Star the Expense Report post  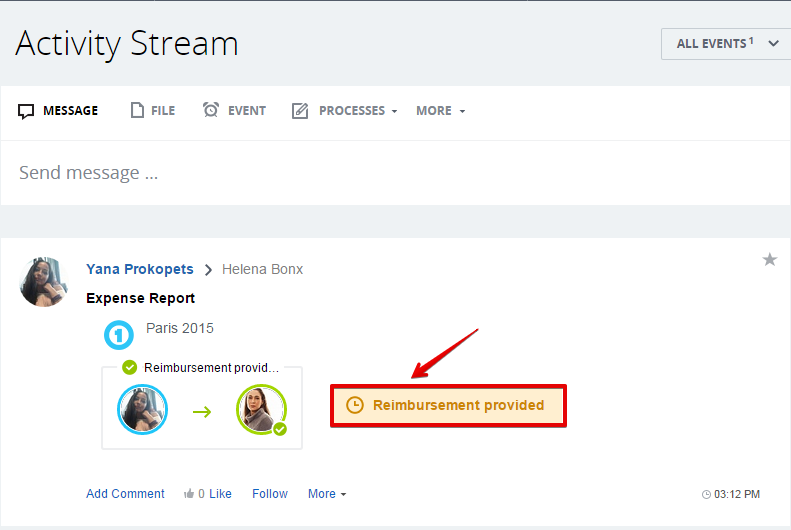pos(769,260)
